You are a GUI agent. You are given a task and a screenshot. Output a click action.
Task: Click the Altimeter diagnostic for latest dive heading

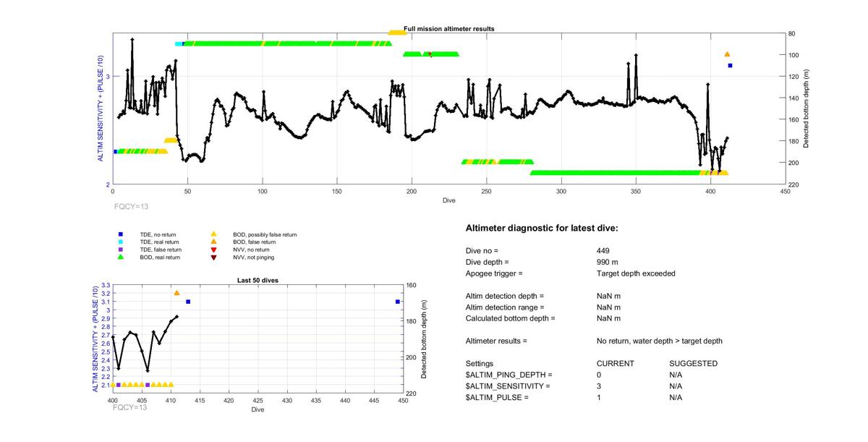point(542,229)
